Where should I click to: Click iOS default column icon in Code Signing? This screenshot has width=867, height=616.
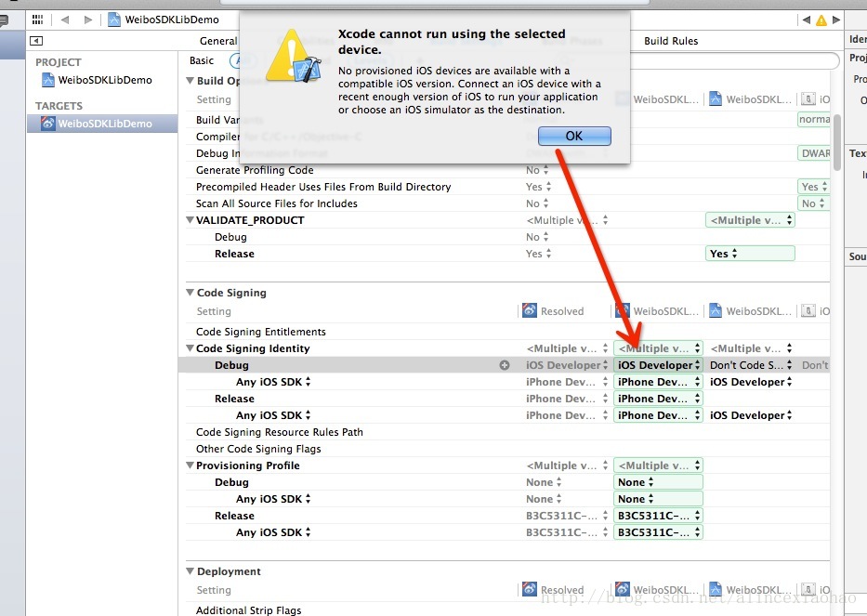(808, 311)
